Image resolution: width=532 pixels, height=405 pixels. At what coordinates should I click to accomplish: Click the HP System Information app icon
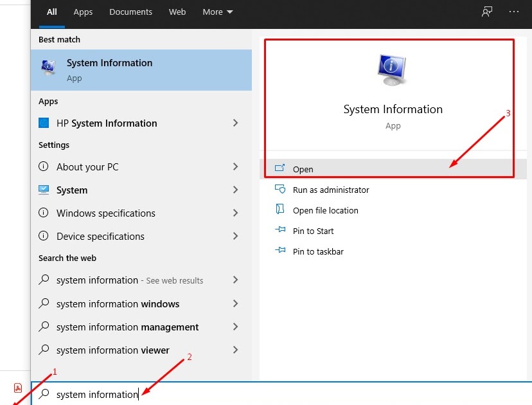pyautogui.click(x=44, y=123)
